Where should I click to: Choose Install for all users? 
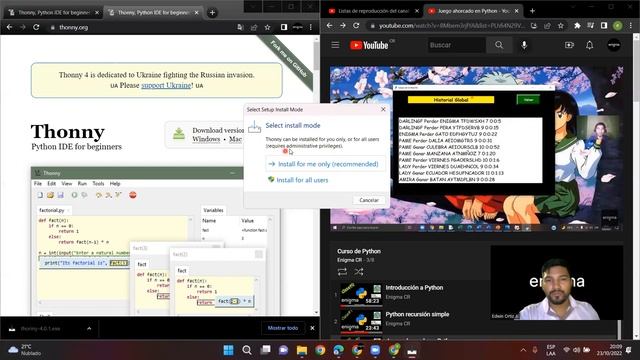coord(302,180)
